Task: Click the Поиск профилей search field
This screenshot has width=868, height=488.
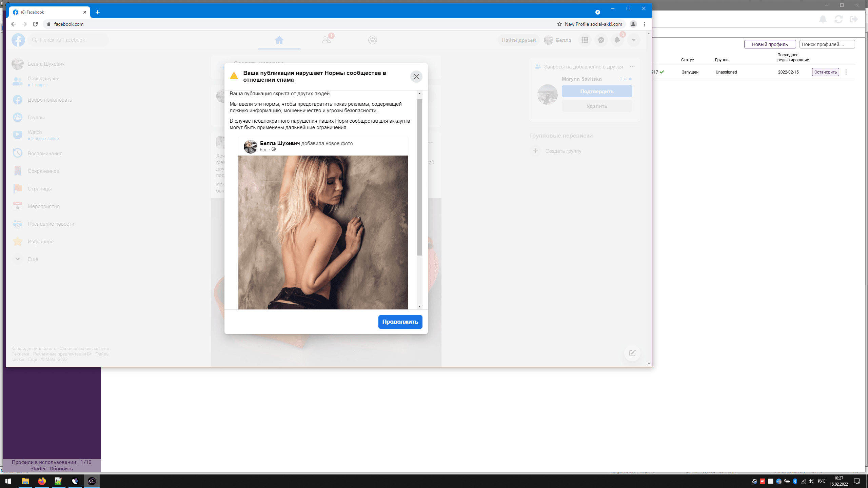Action: click(x=827, y=44)
